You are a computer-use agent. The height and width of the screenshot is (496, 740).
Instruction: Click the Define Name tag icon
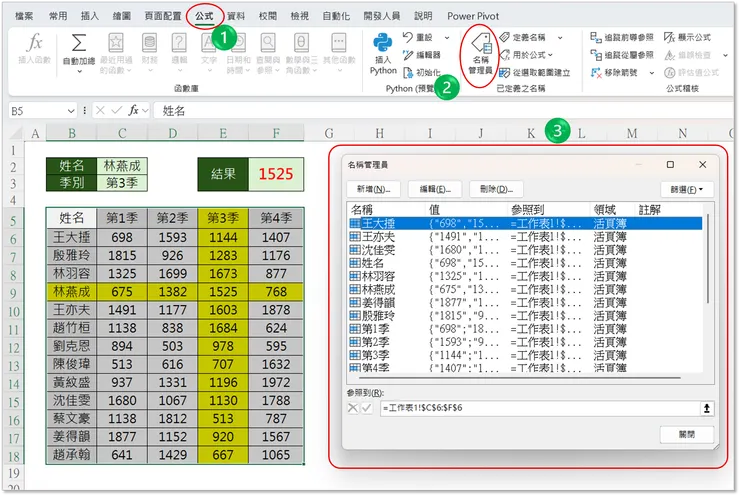505,37
